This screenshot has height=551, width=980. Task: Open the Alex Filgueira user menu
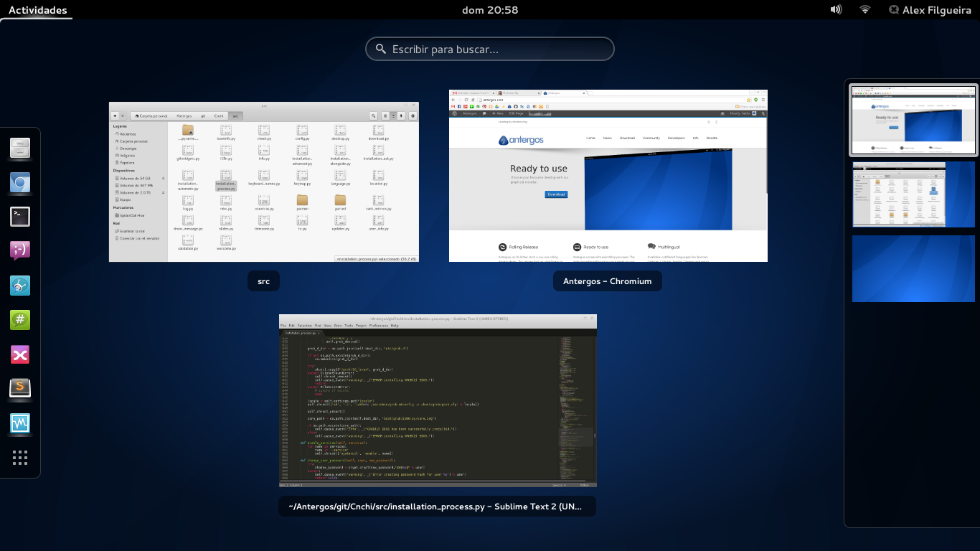point(929,10)
